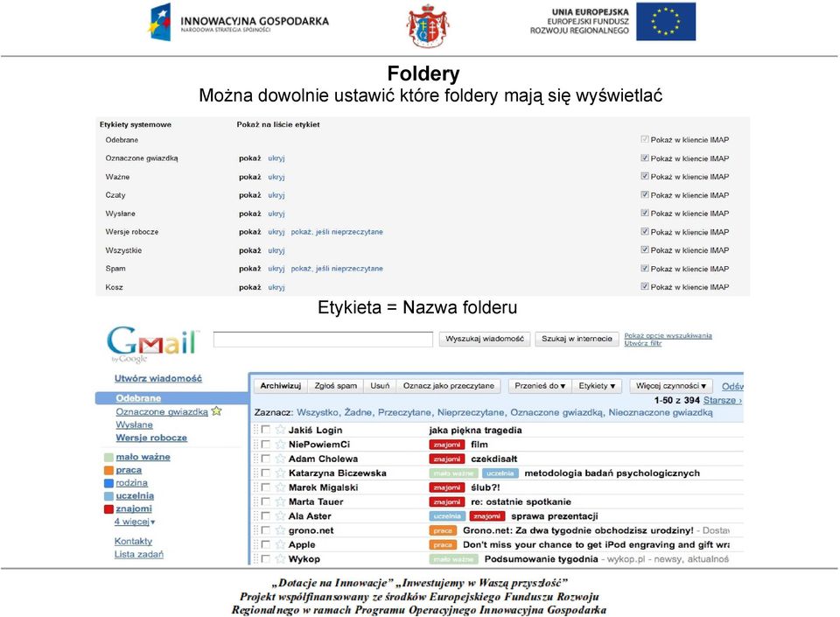
Task: Click Pokaż opcje wyszukiwania link
Action: (668, 336)
